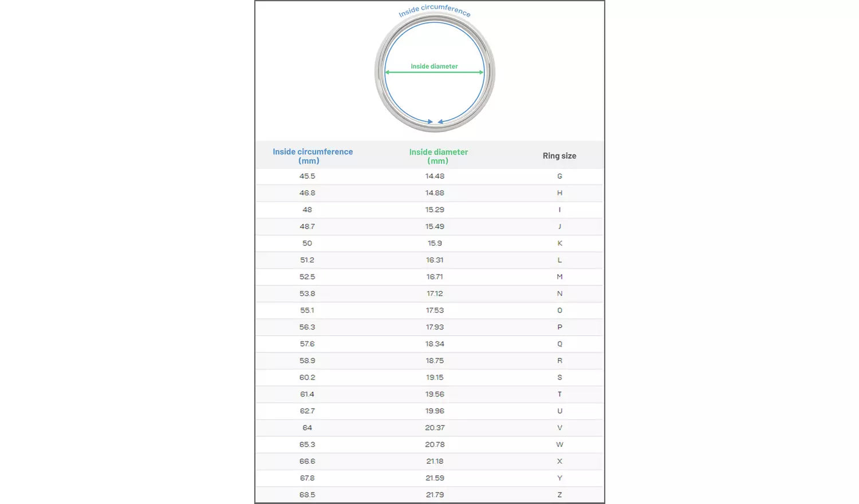
Task: Select circumference value 48.7
Action: coord(307,226)
